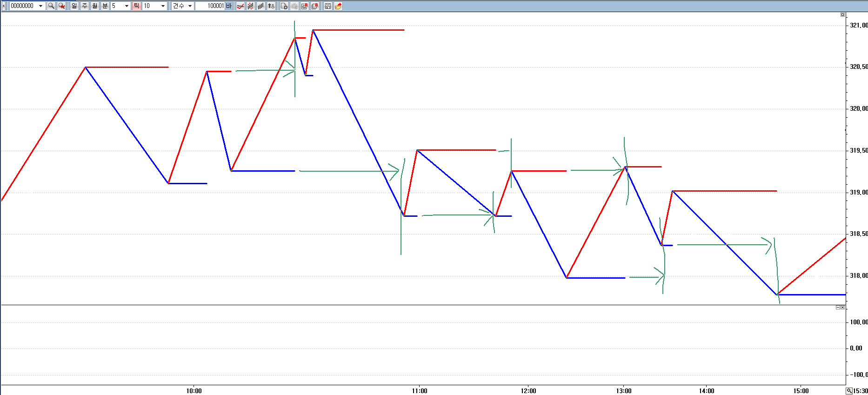Toggle the 주 (weekly) period button
Viewport: 868px width, 395px height.
pyautogui.click(x=85, y=6)
